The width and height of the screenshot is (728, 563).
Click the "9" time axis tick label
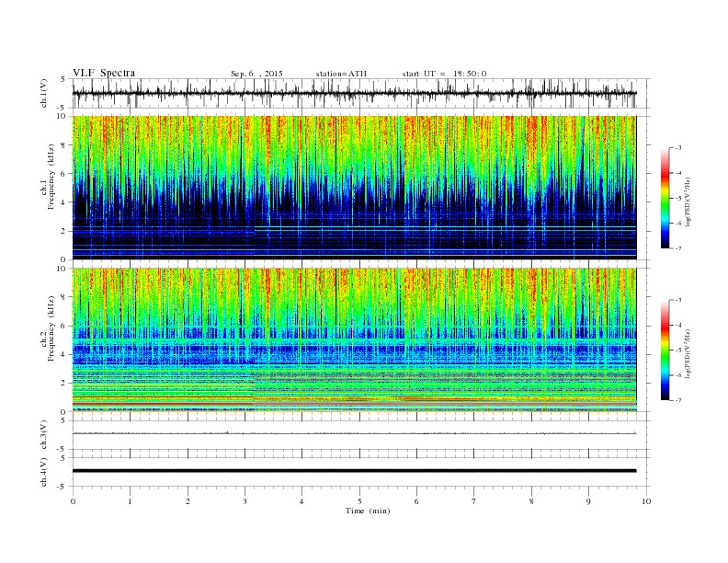point(588,501)
